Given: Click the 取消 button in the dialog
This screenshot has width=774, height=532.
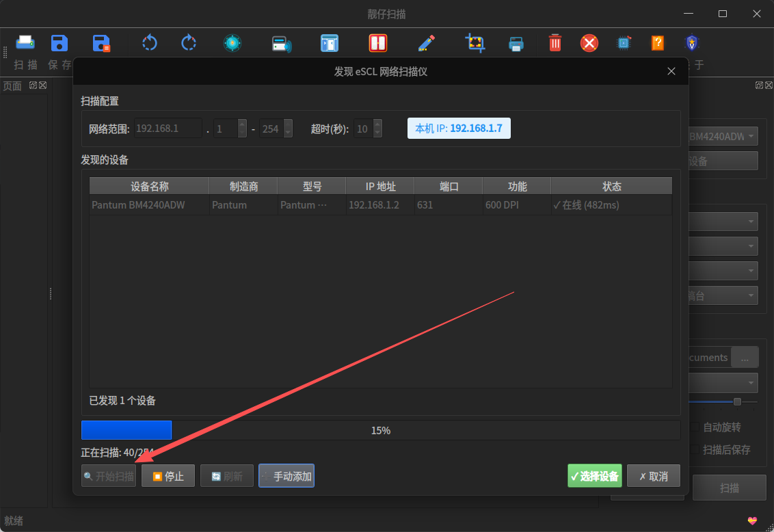Looking at the screenshot, I should pyautogui.click(x=654, y=476).
